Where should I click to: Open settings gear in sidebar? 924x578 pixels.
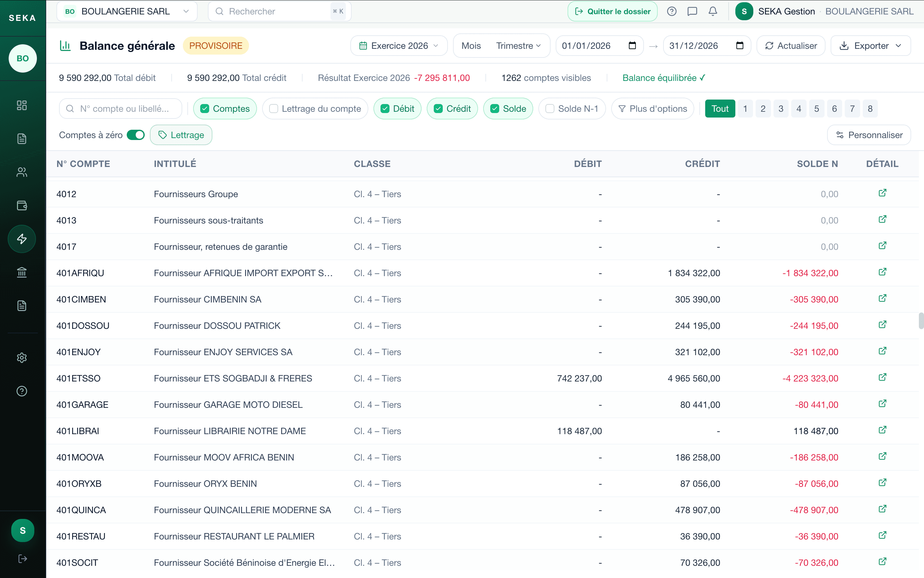point(22,358)
